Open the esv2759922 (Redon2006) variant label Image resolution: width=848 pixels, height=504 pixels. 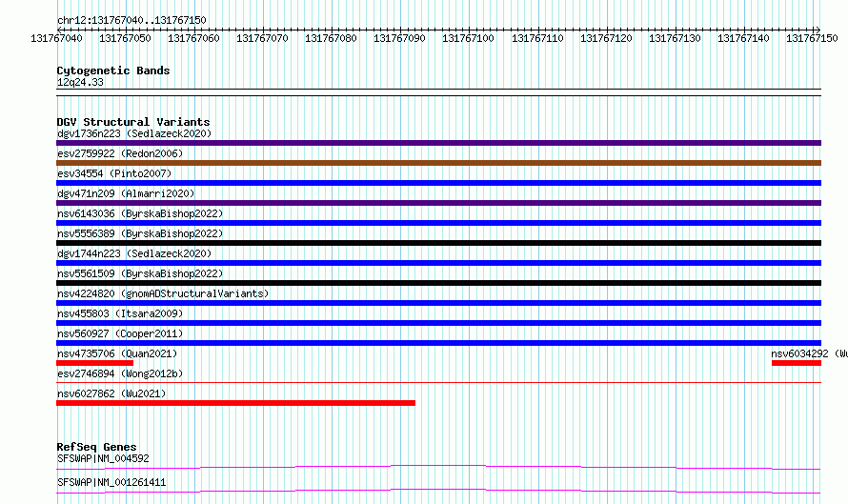pos(120,153)
